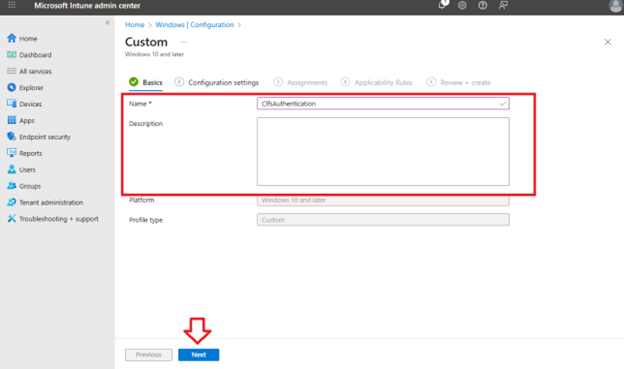Open the feedback icon in header
The height and width of the screenshot is (369, 624).
click(503, 6)
